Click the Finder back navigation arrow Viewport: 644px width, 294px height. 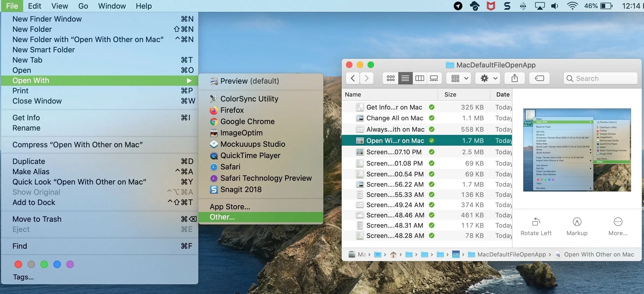coord(352,78)
